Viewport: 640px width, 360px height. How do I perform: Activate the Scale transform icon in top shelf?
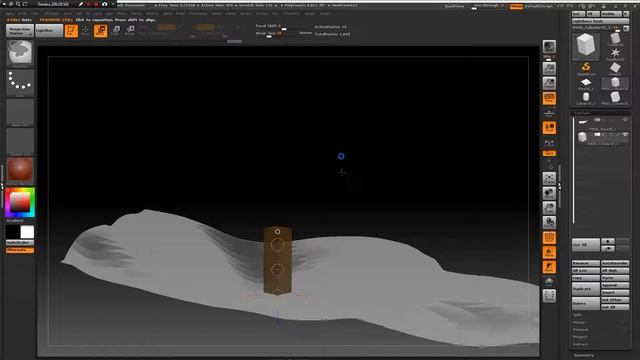point(116,31)
